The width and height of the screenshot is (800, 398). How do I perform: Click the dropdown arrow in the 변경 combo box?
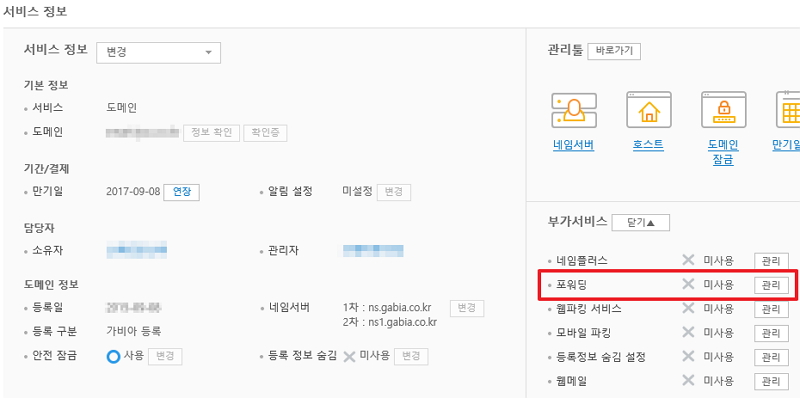[208, 53]
